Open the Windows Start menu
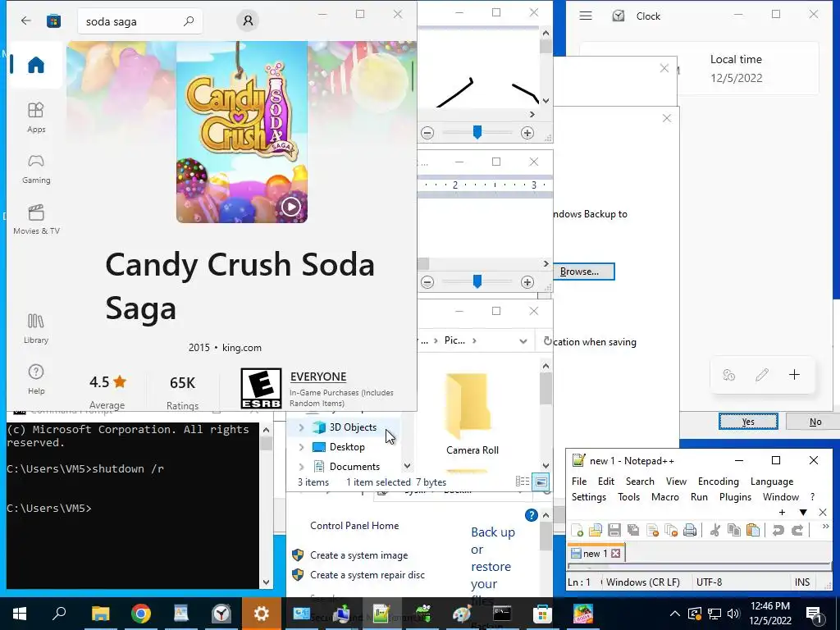The image size is (840, 630). [x=20, y=614]
